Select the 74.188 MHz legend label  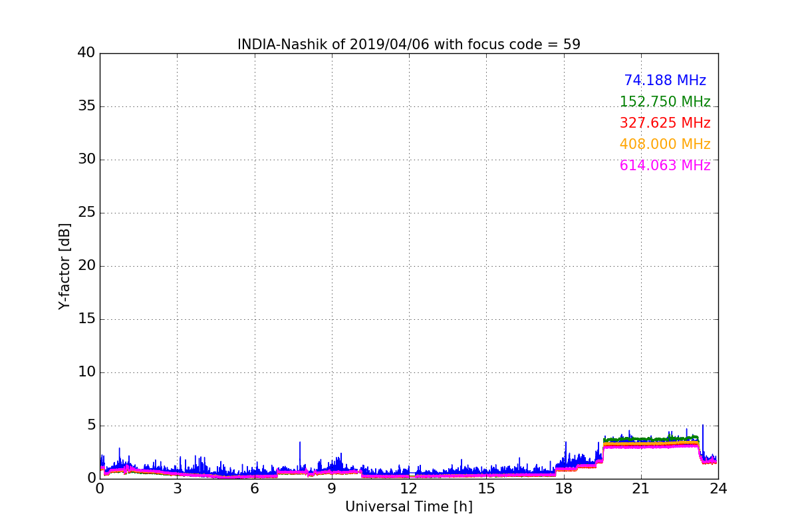tap(665, 80)
